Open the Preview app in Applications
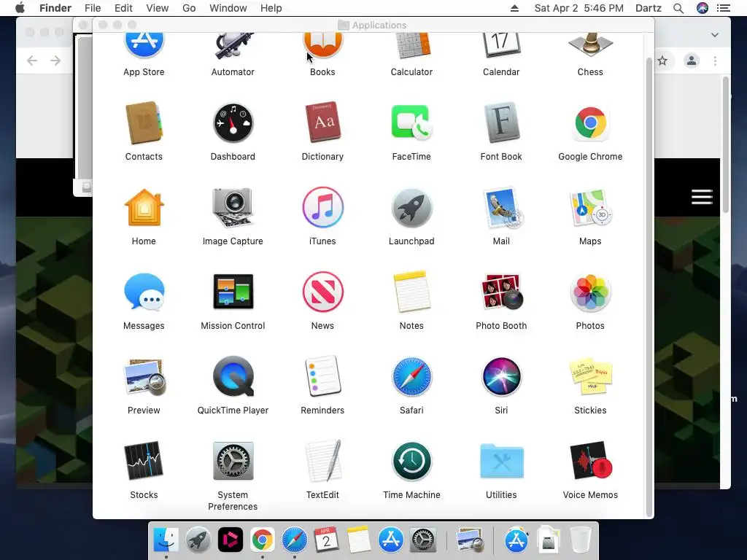This screenshot has width=747, height=560. point(144,377)
